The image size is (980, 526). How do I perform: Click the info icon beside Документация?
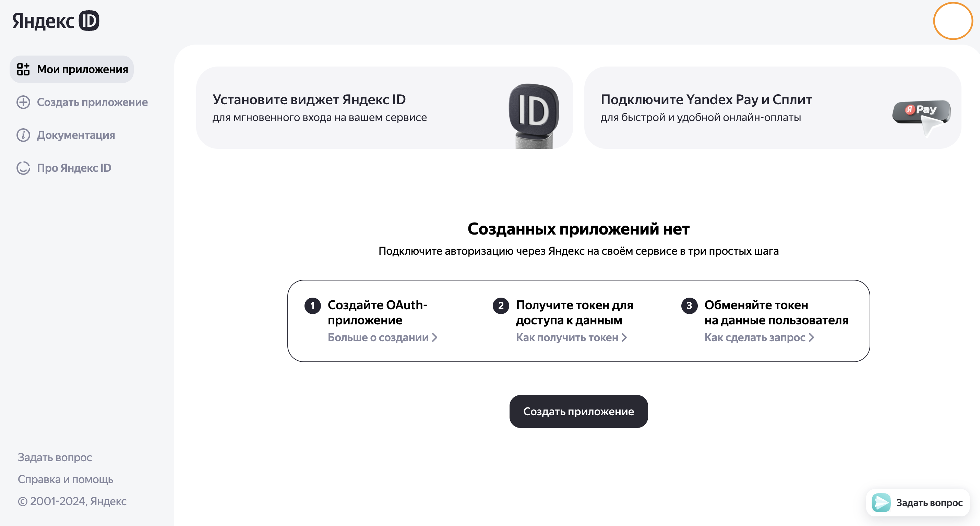[23, 135]
